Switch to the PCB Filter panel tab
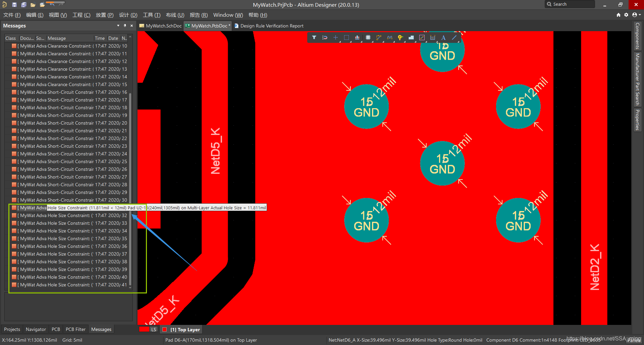This screenshot has width=644, height=345. [x=75, y=329]
